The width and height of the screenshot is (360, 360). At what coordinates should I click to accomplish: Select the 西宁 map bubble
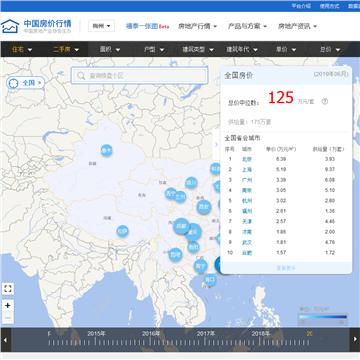pos(171,193)
